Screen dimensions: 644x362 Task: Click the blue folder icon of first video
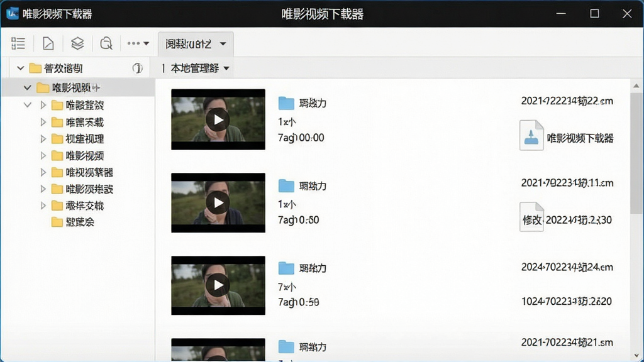(286, 103)
